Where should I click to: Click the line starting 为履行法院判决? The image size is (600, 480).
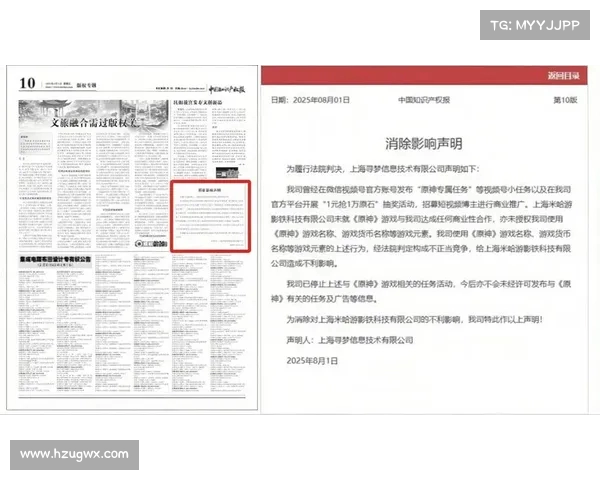[383, 169]
